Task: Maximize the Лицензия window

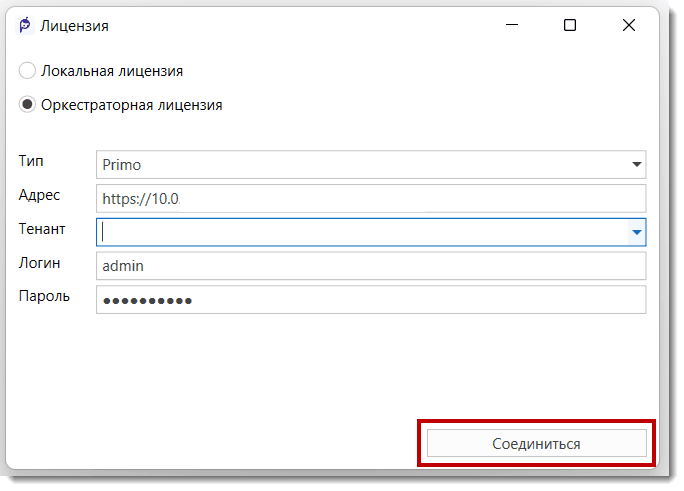Action: pos(570,26)
